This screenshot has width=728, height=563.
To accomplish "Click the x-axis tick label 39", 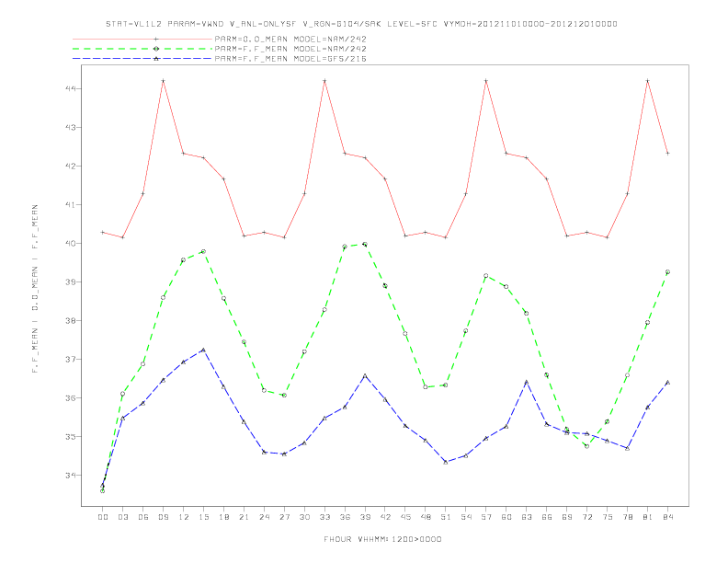I will 365,517.
